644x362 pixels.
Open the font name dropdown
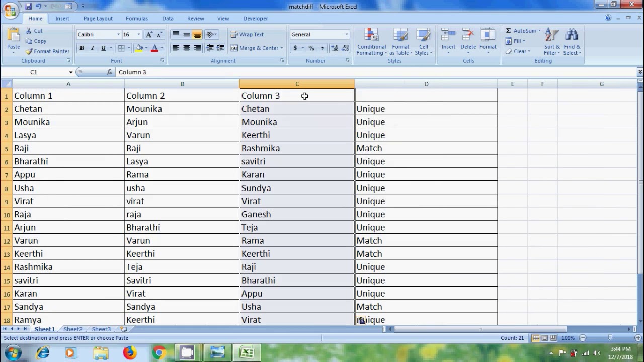(119, 34)
